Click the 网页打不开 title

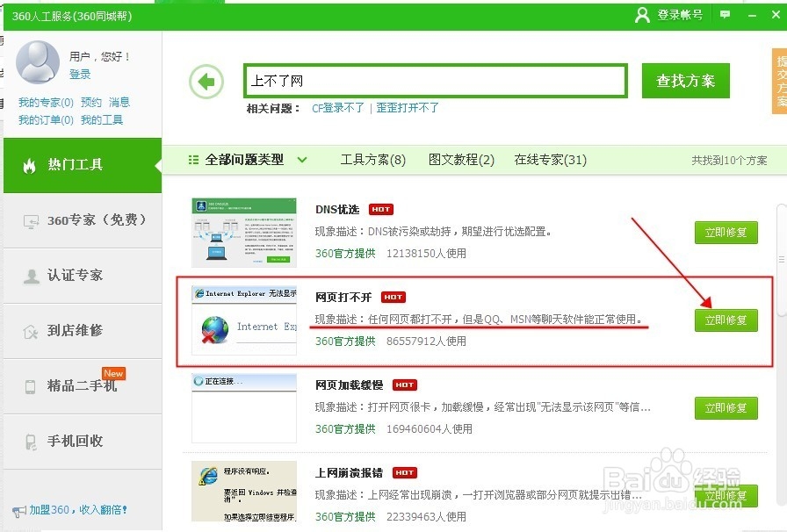click(343, 297)
